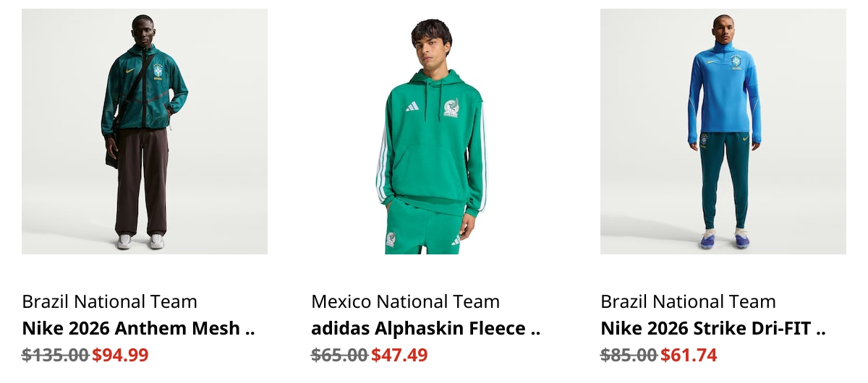Click the Nike 2026 Strike Dri-FIT title

[713, 329]
